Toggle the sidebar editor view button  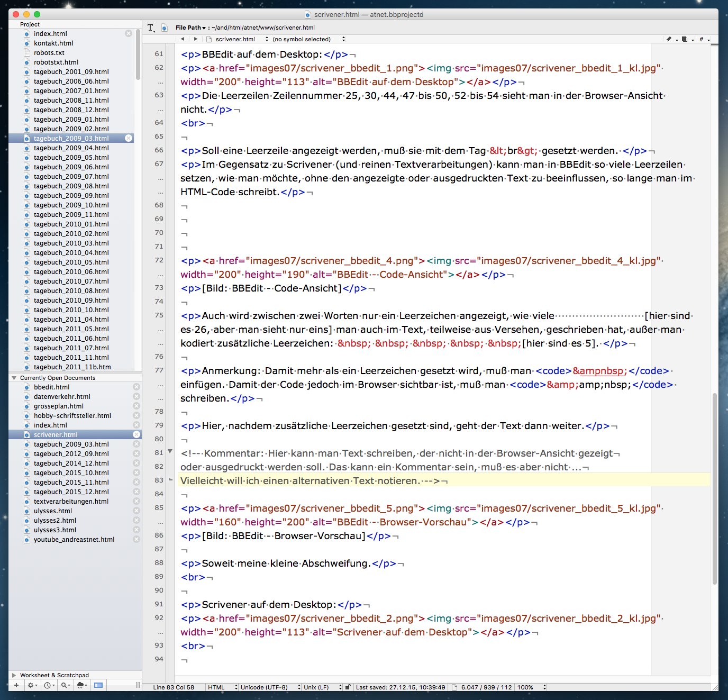[98, 685]
